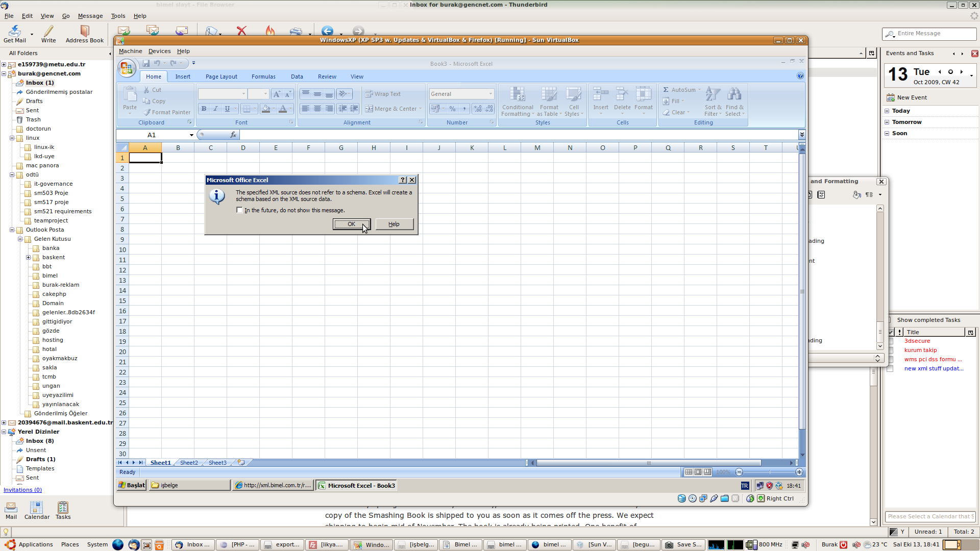This screenshot has width=980, height=551.
Task: Open the Name Box dropdown arrow
Action: [x=191, y=135]
